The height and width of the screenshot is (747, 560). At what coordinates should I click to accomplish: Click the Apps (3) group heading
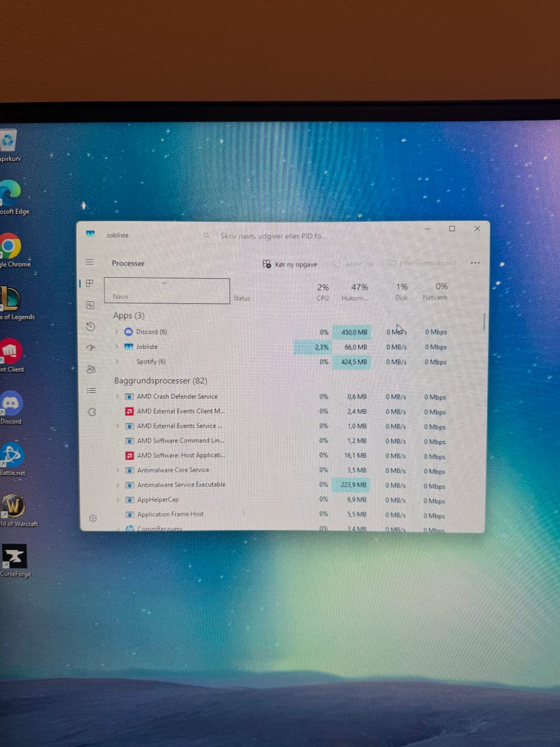(x=129, y=316)
